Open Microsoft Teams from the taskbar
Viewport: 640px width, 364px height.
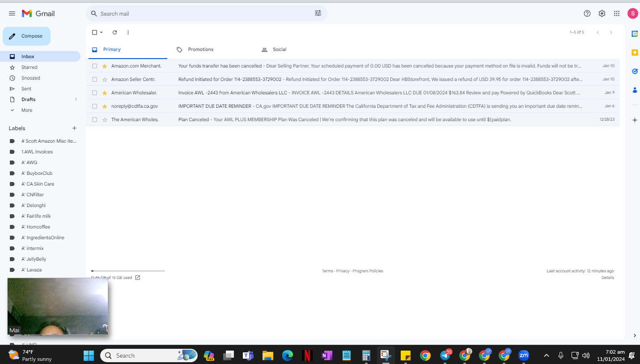pyautogui.click(x=248, y=356)
